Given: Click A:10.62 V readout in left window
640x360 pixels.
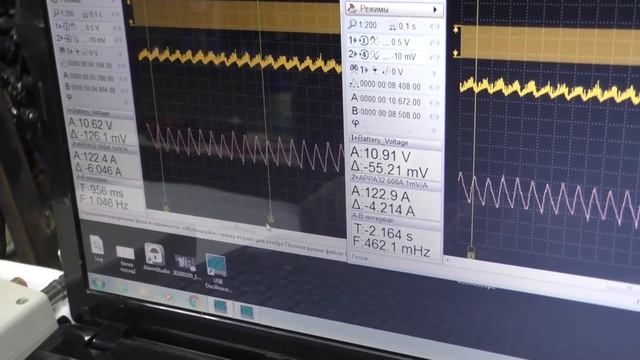Looking at the screenshot, I should coord(90,124).
